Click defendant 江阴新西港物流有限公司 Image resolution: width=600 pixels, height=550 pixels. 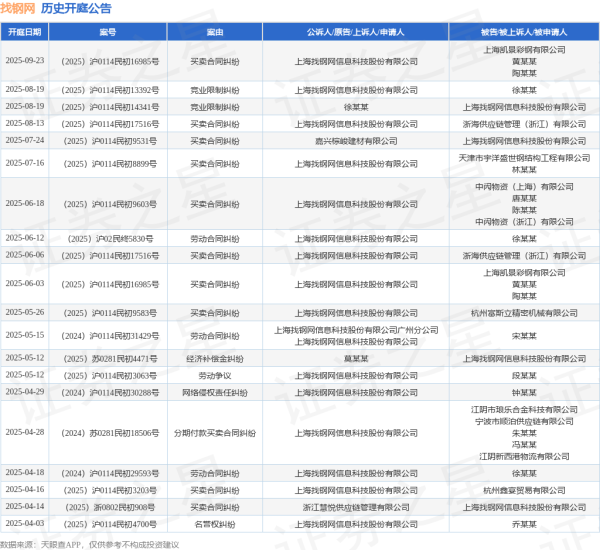524,457
